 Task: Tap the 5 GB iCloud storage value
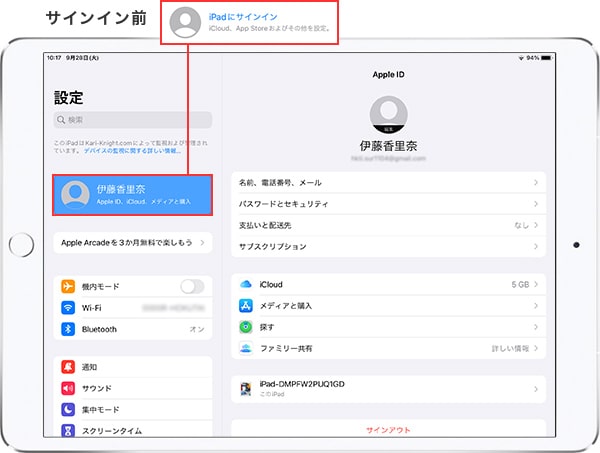point(520,284)
